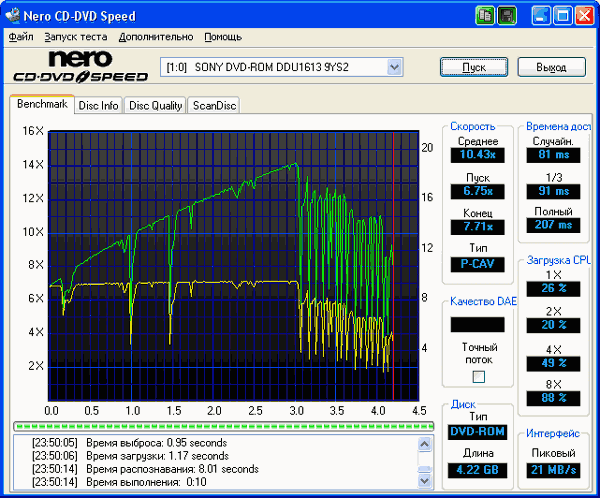Toggle the Точный поток checkbox
Viewport: 600px width, 498px height.
(x=479, y=377)
